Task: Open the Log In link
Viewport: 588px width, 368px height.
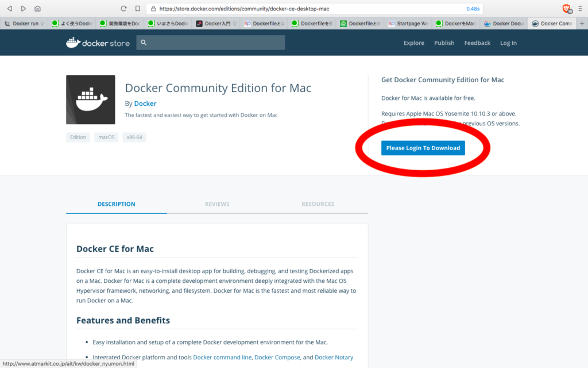Action: 508,43
